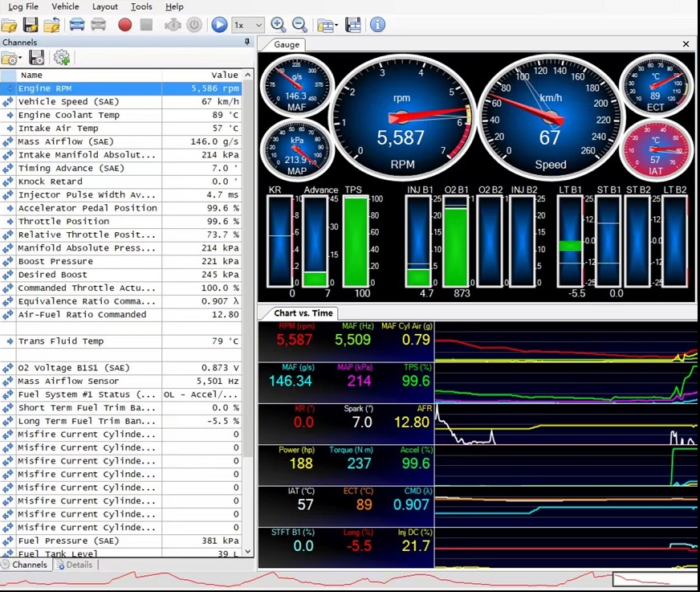Select the Engine RPM channel row
700x592 pixels.
tap(121, 88)
